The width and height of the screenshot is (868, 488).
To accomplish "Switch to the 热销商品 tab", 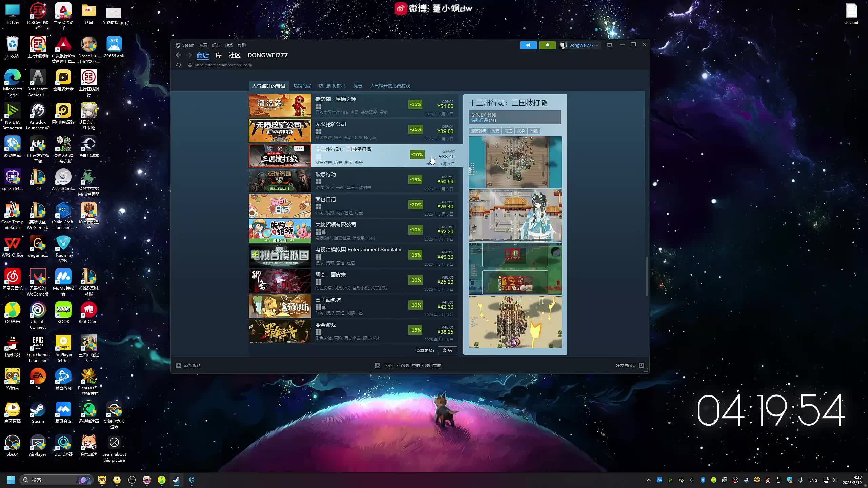I will [302, 86].
